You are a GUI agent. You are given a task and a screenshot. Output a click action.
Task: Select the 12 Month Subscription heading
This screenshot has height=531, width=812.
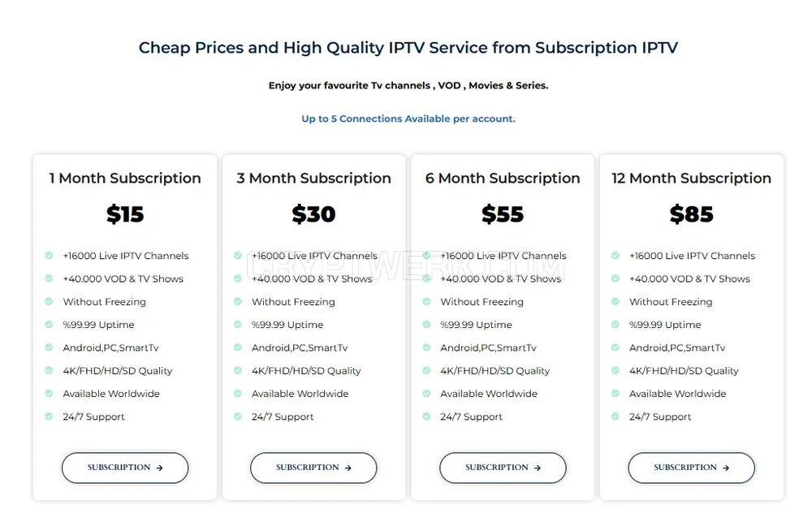[x=691, y=178]
